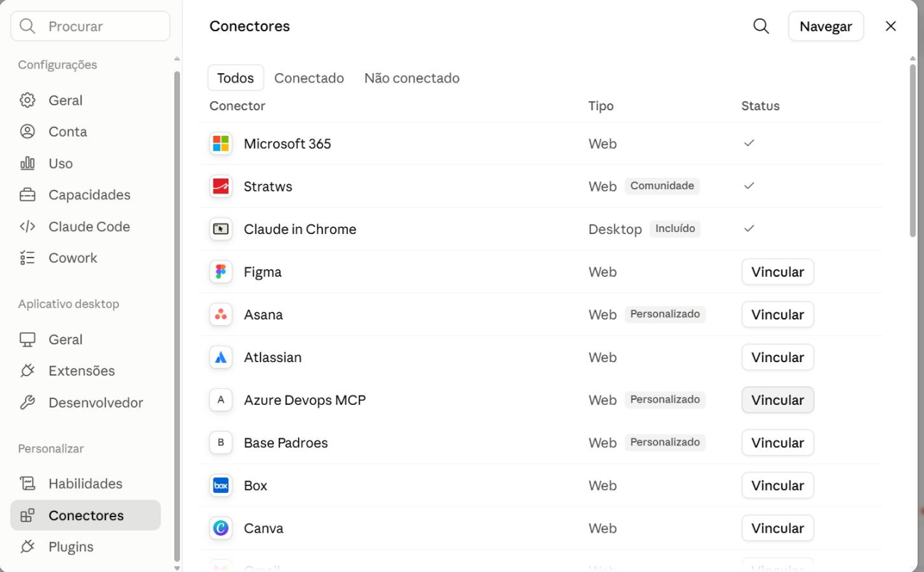
Task: Click Vincular for Azure Devops MCP
Action: [x=777, y=400]
